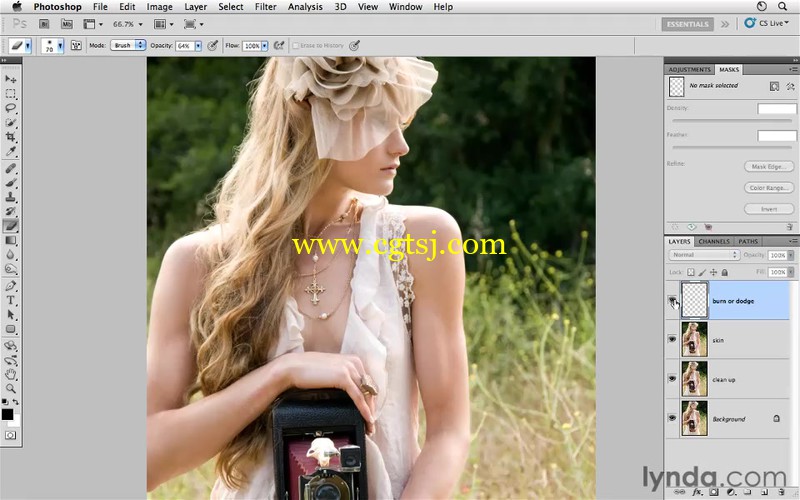Toggle Quick Mask mode
The image size is (800, 500).
[11, 435]
